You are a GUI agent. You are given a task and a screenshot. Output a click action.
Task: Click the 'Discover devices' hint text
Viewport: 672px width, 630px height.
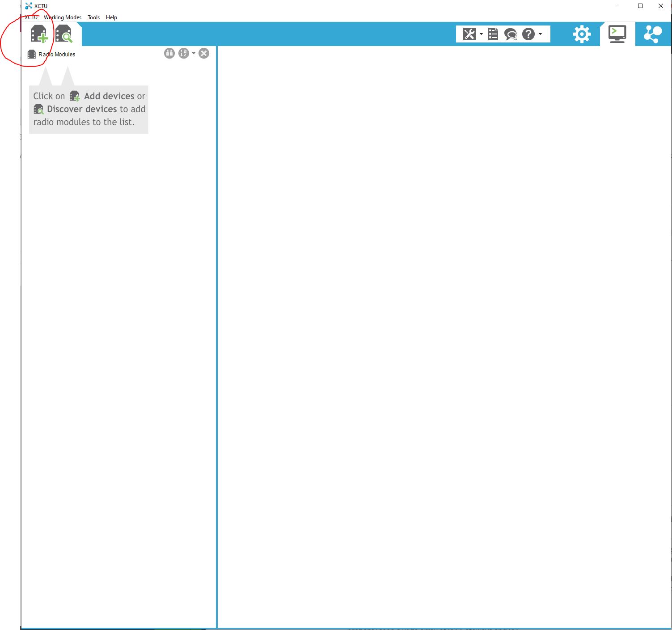(82, 109)
